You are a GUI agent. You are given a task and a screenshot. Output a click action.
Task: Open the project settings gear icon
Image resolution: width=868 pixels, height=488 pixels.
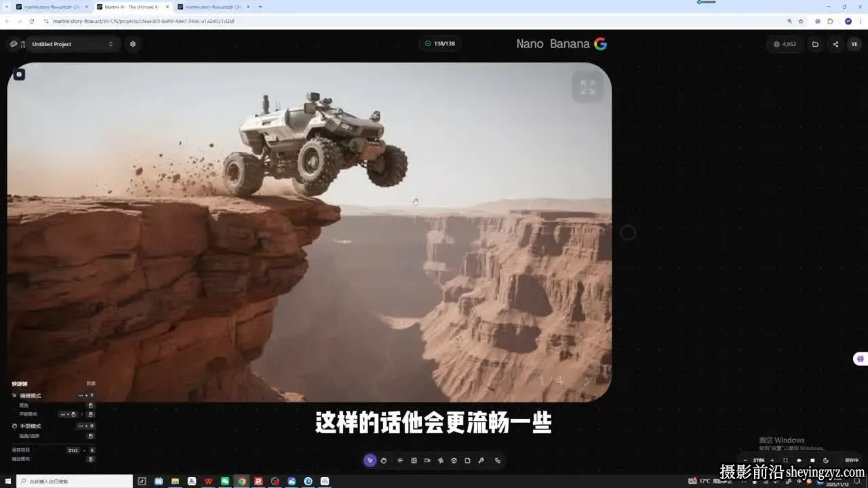(133, 44)
